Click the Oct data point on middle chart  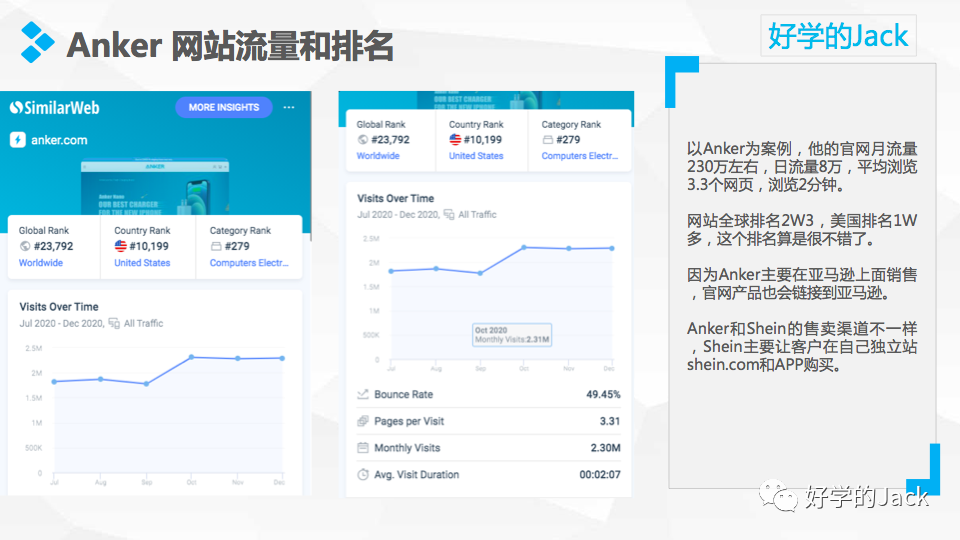524,247
